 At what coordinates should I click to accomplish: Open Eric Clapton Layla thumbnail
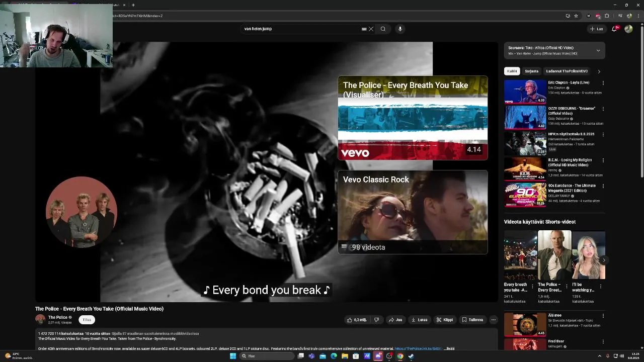point(525,92)
